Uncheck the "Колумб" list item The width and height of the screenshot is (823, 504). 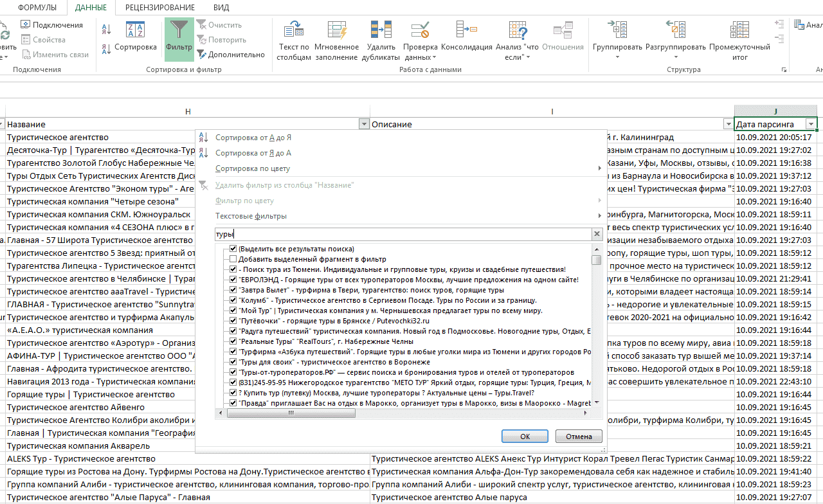(x=233, y=300)
